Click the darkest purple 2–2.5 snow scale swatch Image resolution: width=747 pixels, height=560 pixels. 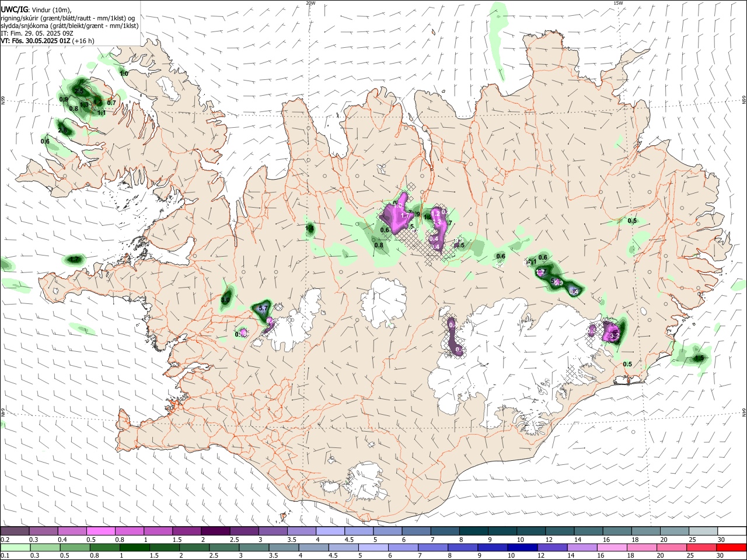(x=215, y=531)
